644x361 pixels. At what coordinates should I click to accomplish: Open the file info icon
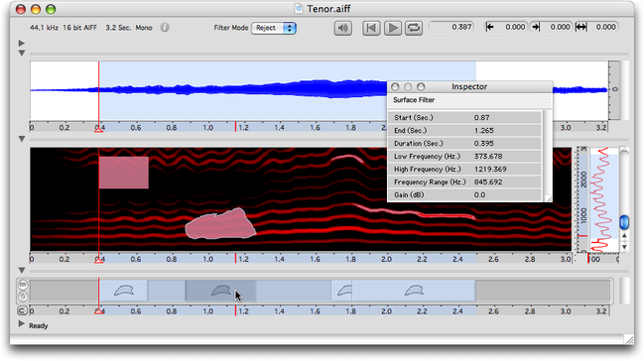[x=165, y=28]
